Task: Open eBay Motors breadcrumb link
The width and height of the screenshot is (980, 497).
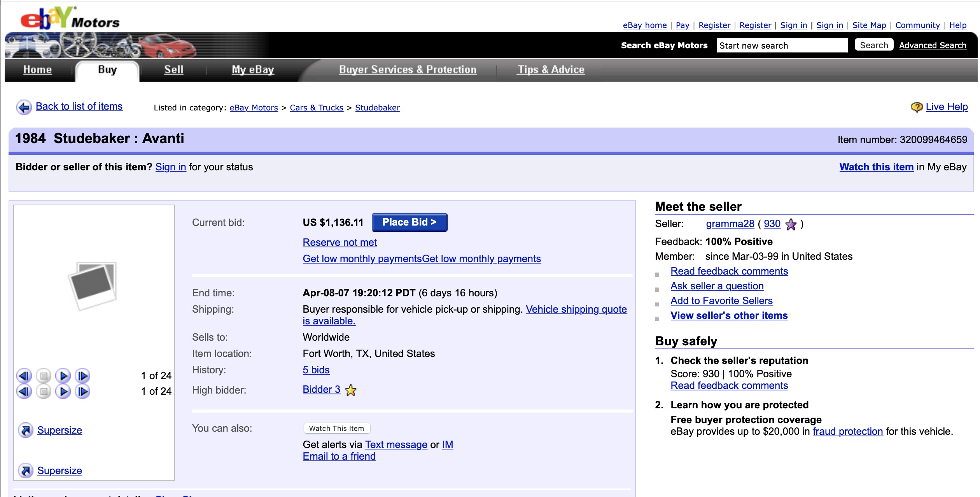Action: pos(254,108)
